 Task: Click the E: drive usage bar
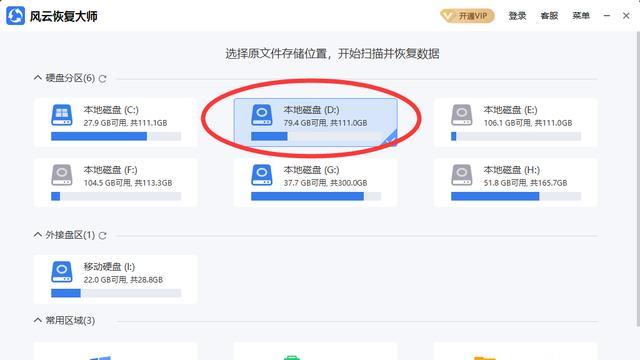click(516, 136)
